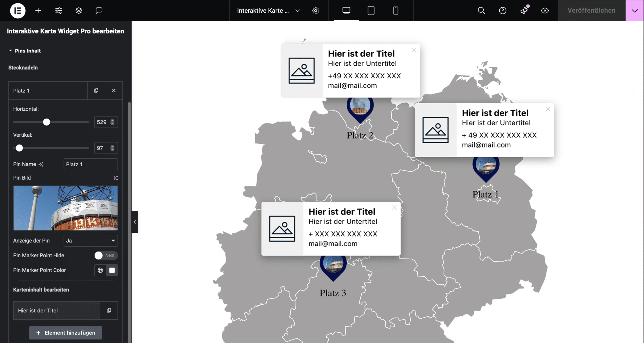The image size is (644, 343).
Task: Click phone number + XXX XXX XXX XXX
Action: [343, 234]
